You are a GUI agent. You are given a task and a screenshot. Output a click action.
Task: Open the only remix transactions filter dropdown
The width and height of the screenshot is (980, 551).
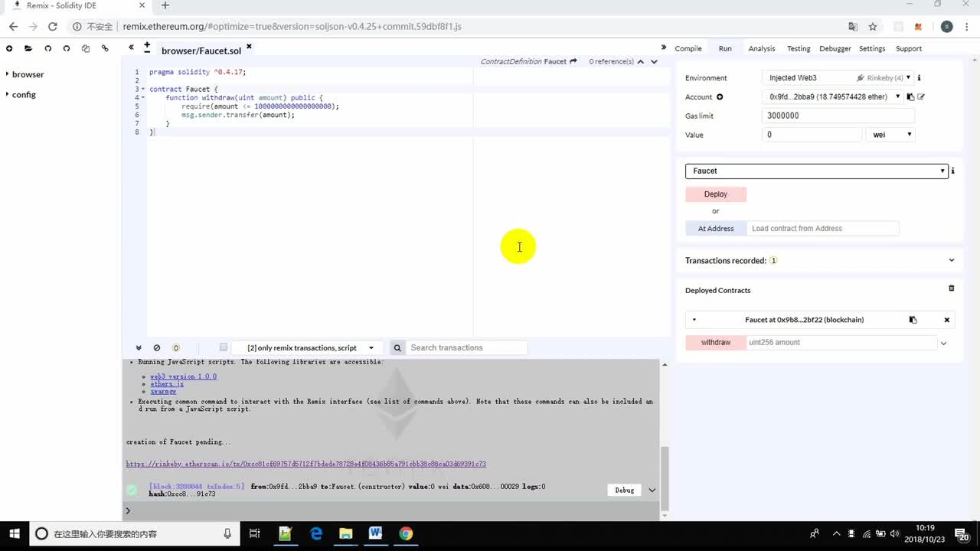pyautogui.click(x=306, y=347)
